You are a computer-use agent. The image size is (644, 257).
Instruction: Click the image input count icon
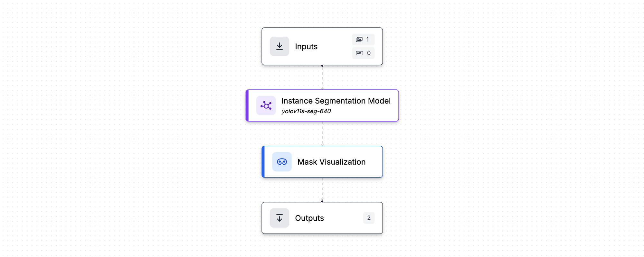(359, 40)
